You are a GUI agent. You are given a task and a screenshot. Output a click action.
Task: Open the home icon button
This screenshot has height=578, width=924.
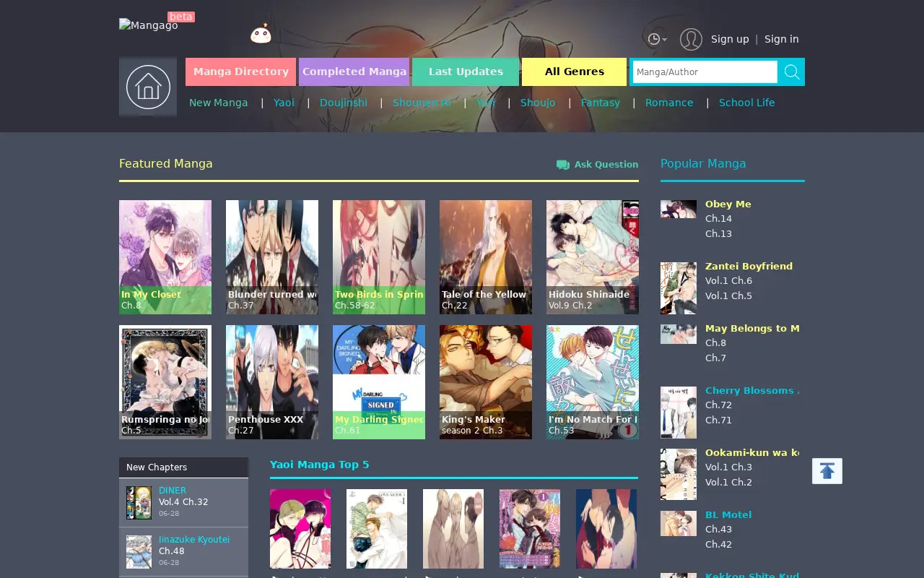point(148,87)
